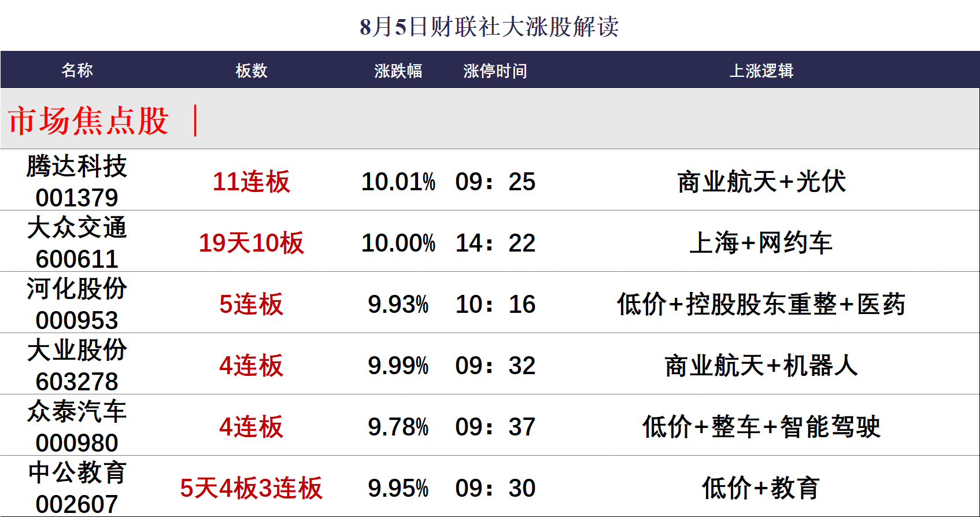980x517 pixels.
Task: Select stock name 河化股份
Action: [77, 289]
